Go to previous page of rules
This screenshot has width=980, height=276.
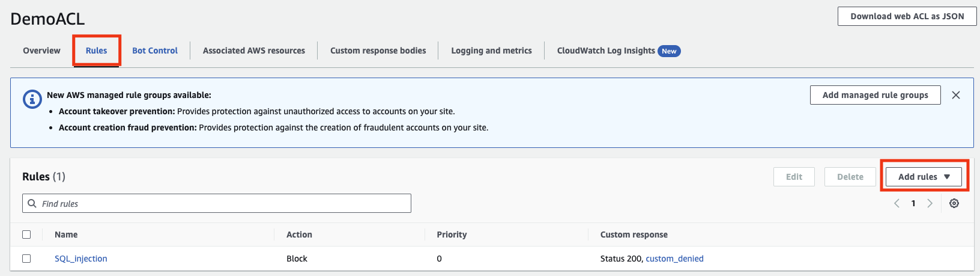point(897,203)
